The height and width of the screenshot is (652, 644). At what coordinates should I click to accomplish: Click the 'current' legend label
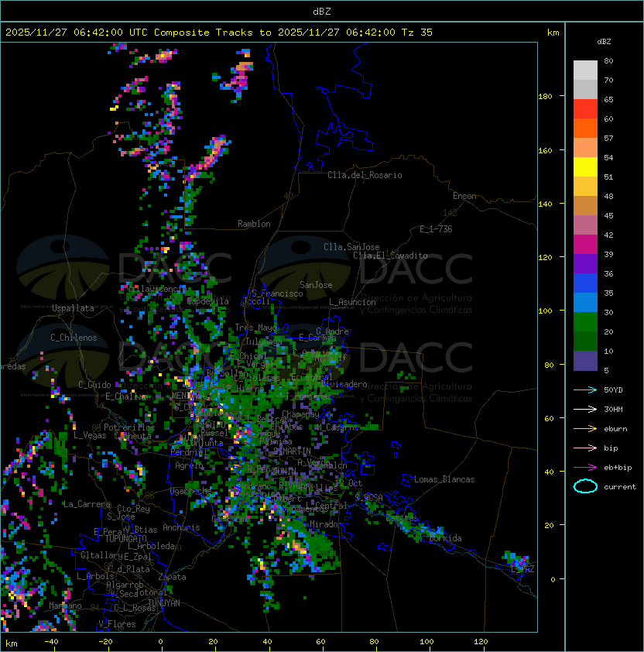[x=620, y=487]
